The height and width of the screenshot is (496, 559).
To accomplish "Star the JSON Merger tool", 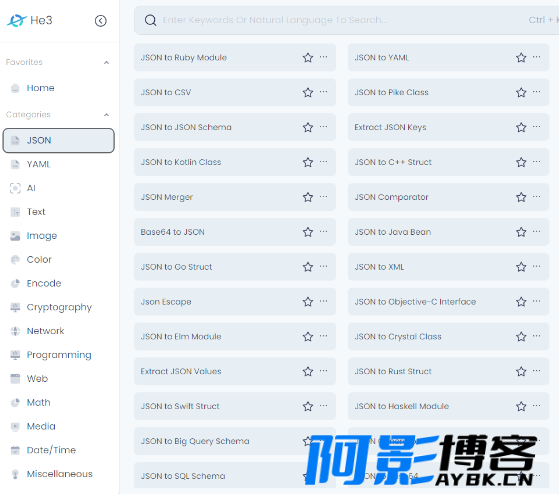I will tap(308, 197).
